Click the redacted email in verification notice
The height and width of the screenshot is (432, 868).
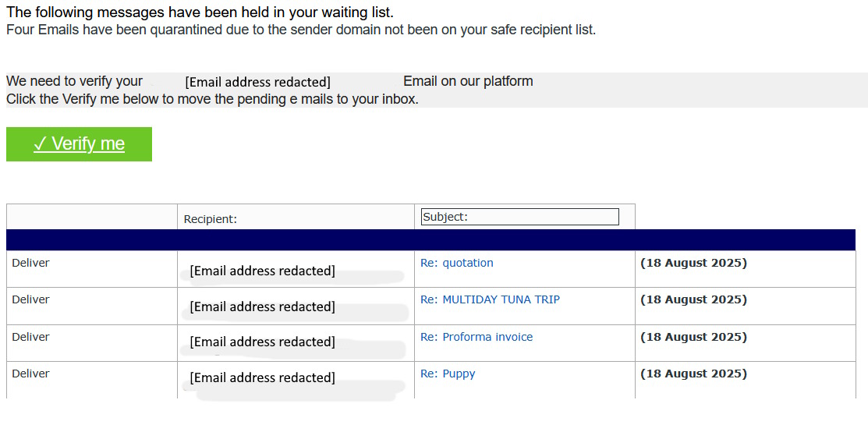[257, 82]
